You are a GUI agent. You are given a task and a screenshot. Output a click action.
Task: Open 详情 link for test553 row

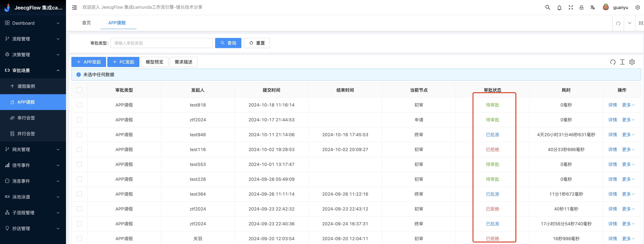(612, 164)
